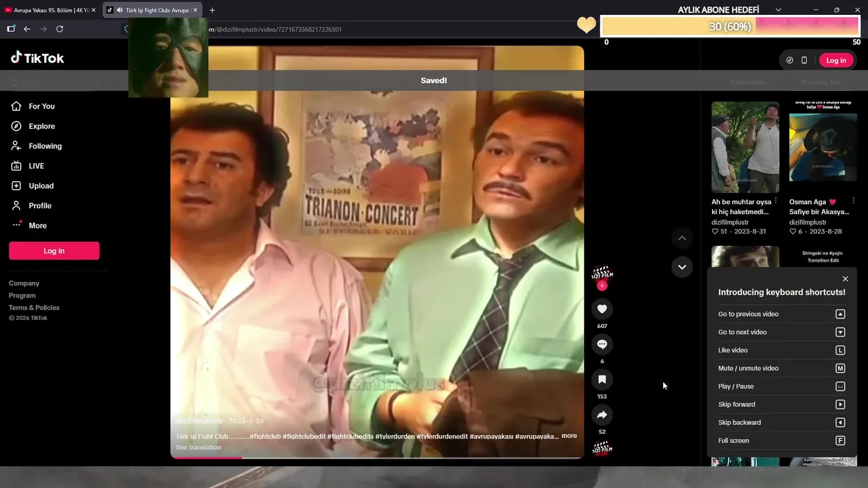The height and width of the screenshot is (488, 868).
Task: Like the video with heart icon
Action: point(602,309)
